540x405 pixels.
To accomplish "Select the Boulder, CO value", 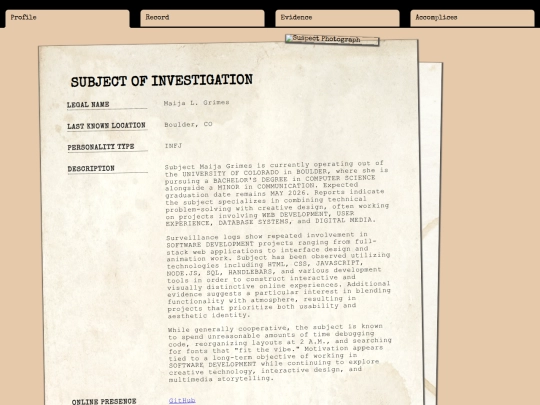I will pos(188,124).
